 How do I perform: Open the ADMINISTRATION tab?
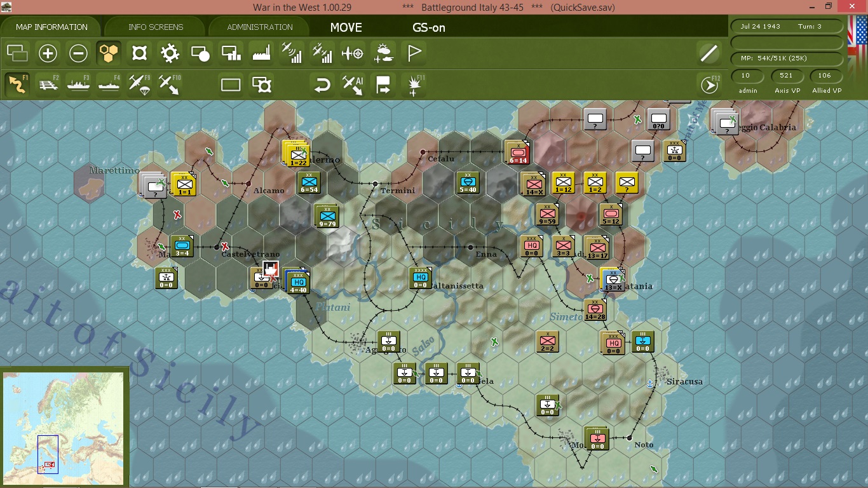[x=260, y=27]
